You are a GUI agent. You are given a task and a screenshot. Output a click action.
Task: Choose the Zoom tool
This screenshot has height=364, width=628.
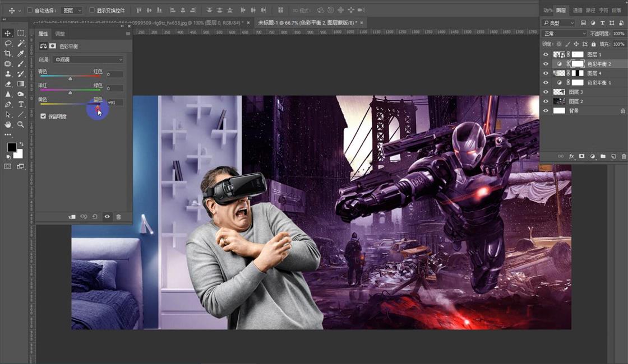tap(20, 125)
